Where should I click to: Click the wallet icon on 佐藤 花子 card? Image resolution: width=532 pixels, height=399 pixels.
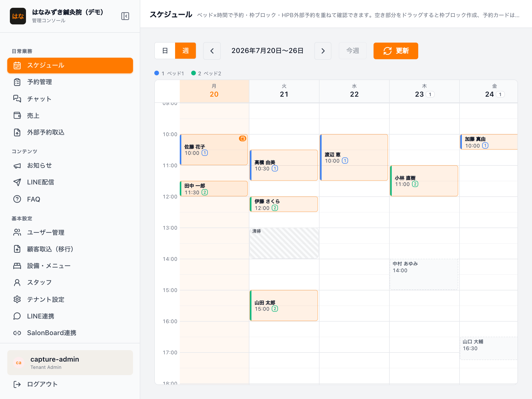pos(242,138)
